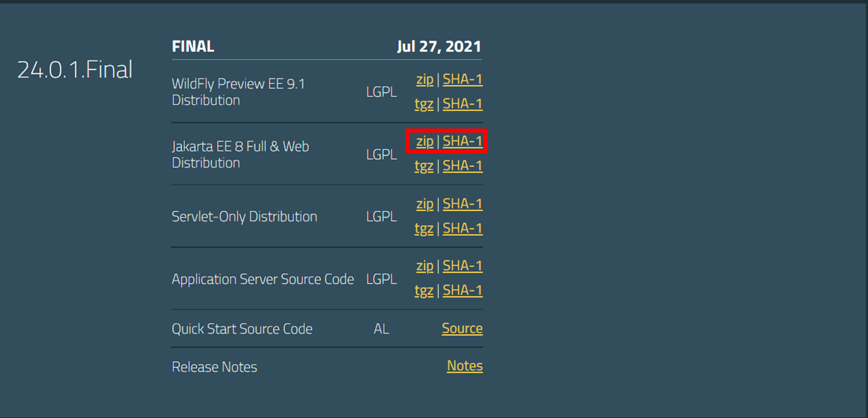Download Servlet-Only Distribution tgz
This screenshot has height=418, width=868.
pyautogui.click(x=424, y=229)
